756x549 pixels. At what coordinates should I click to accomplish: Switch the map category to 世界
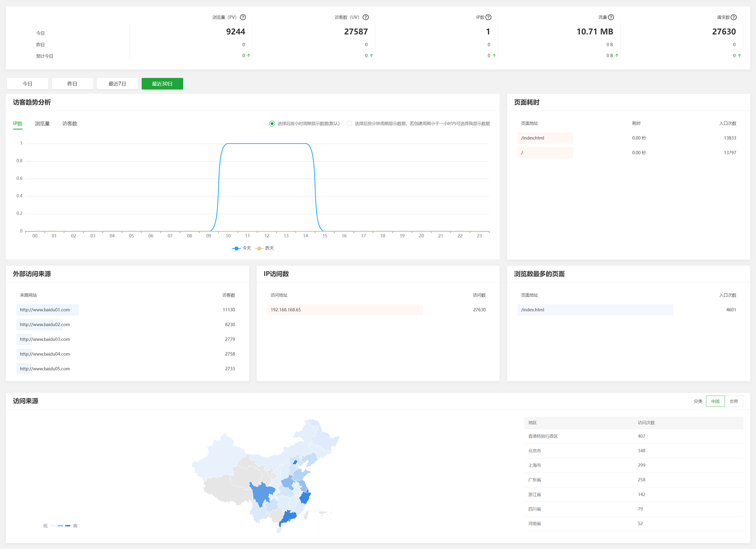point(733,401)
